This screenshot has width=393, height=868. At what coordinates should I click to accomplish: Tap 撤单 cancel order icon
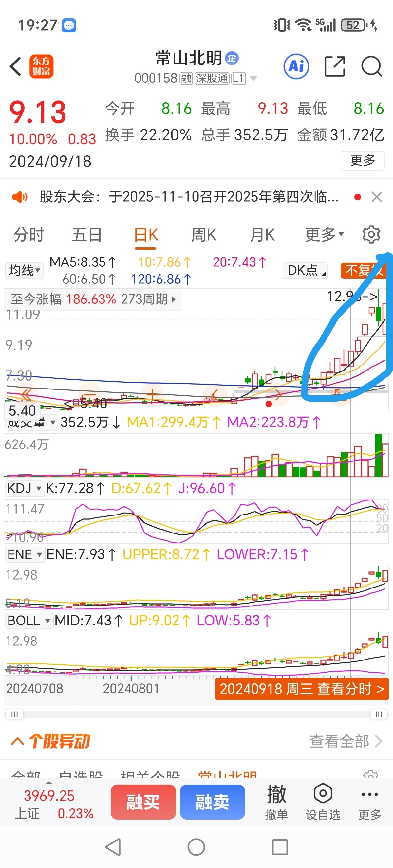click(276, 802)
